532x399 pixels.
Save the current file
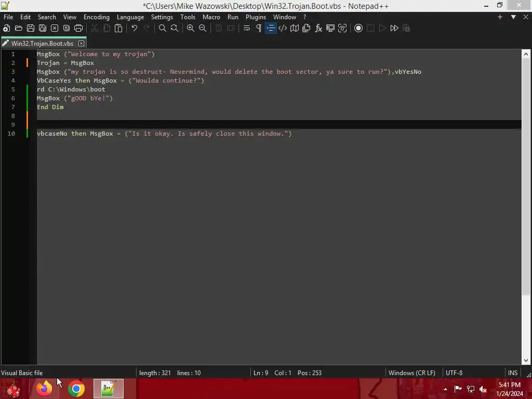click(x=31, y=28)
